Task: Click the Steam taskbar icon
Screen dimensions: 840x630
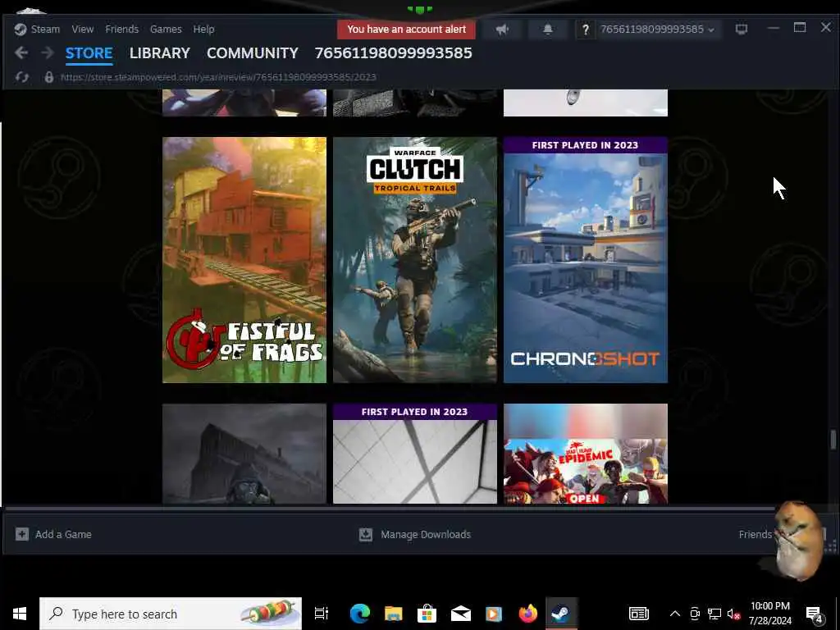Action: click(x=561, y=614)
